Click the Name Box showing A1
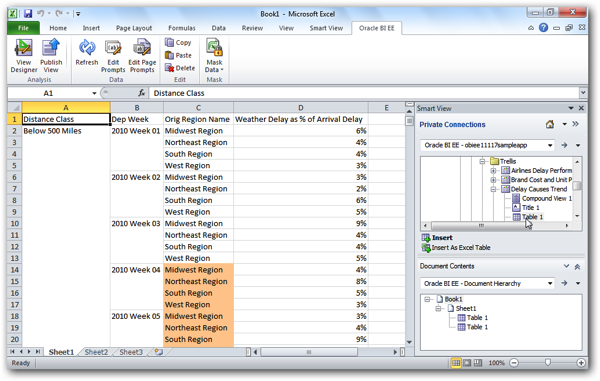The width and height of the screenshot is (600, 381). point(48,93)
